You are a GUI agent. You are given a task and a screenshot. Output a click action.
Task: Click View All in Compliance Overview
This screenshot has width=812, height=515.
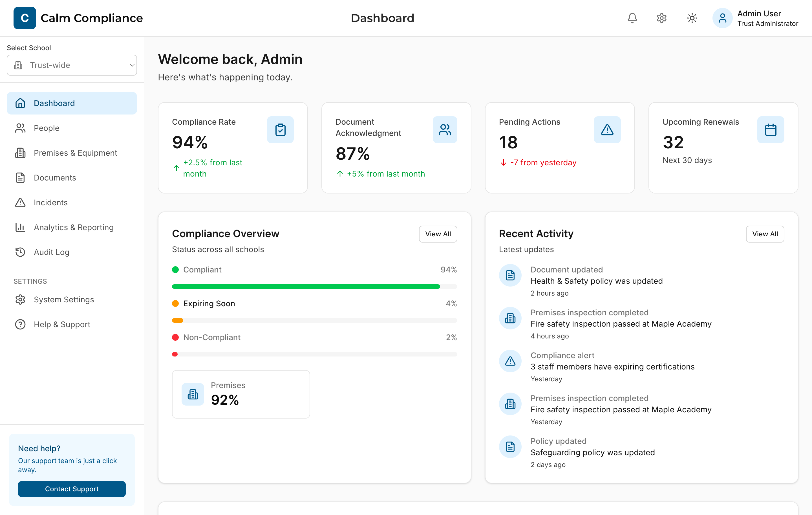click(438, 234)
